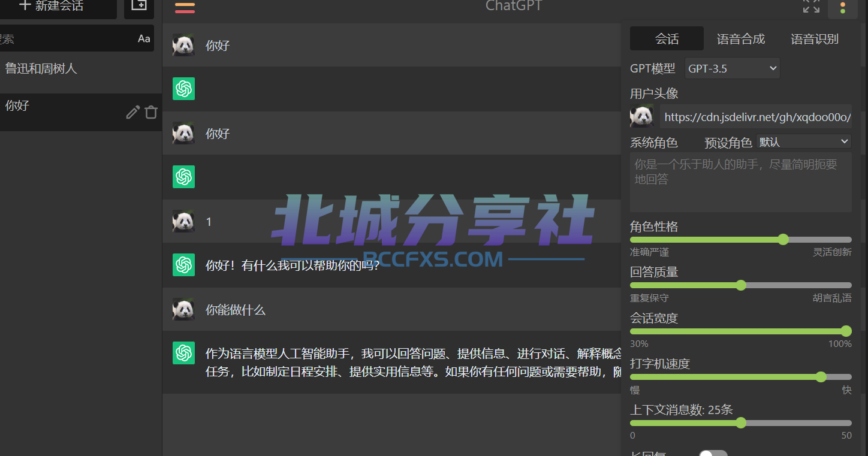Adjust the 上下文消息数 slider
This screenshot has height=456, width=868.
point(741,423)
